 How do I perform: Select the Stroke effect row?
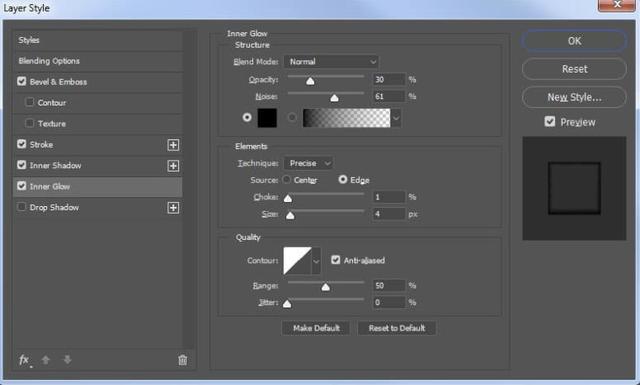(98, 145)
